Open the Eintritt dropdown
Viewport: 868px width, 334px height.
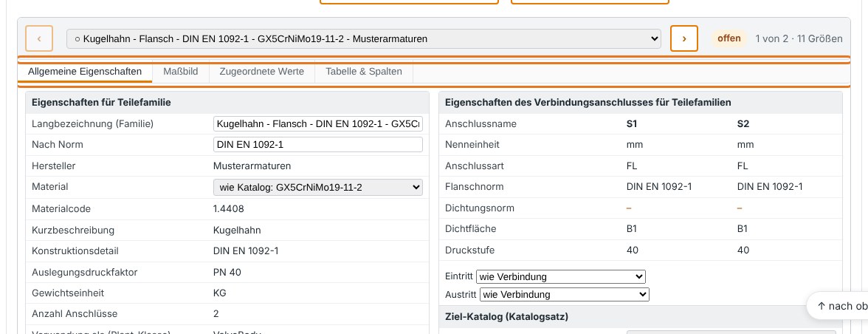[560, 276]
